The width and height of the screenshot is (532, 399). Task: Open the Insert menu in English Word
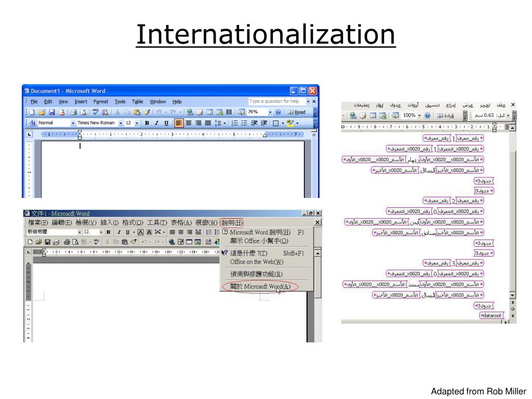pyautogui.click(x=81, y=101)
